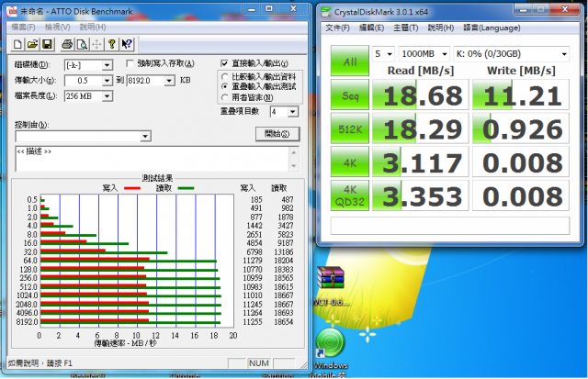Viewport: 588px width, 379px height.
Task: Click inside the description text box
Action: 152,159
